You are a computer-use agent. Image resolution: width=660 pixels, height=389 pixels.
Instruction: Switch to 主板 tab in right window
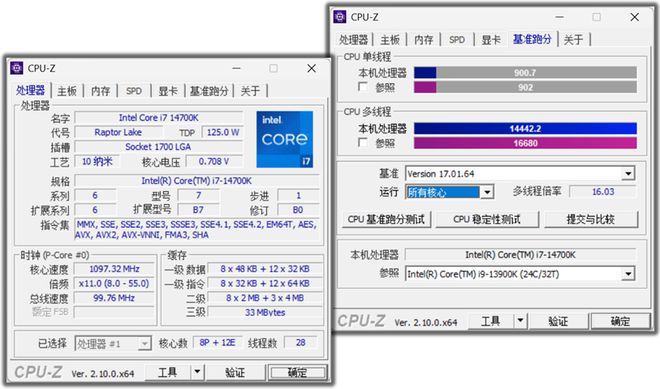click(390, 40)
